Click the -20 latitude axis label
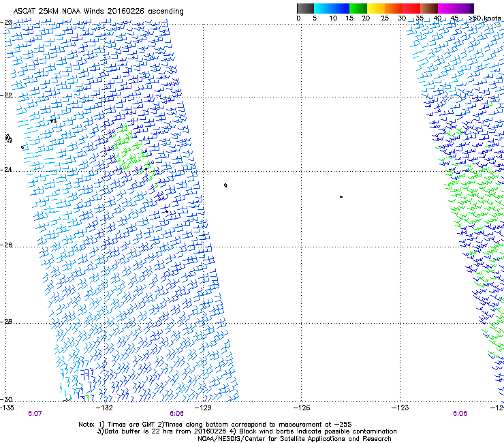 [x=6, y=22]
